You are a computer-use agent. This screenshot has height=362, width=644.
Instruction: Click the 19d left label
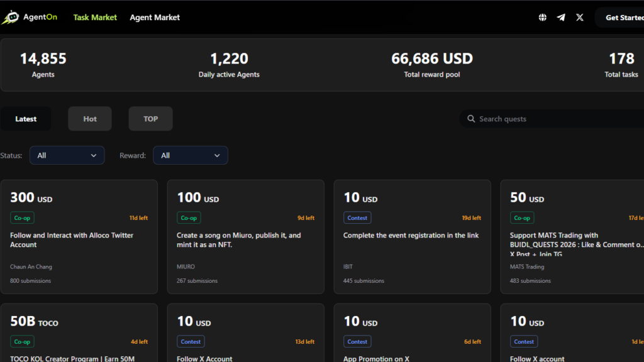pos(472,218)
